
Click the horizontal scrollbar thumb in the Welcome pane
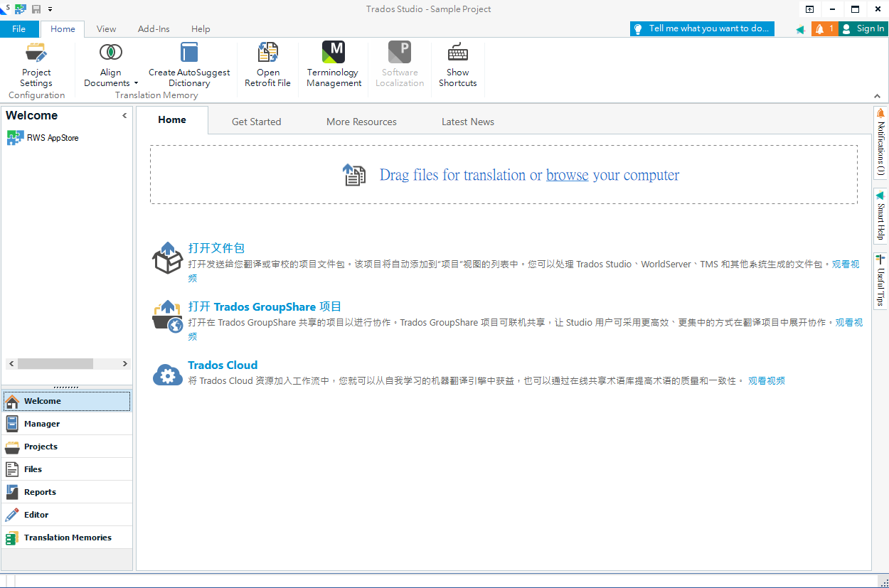(55, 363)
